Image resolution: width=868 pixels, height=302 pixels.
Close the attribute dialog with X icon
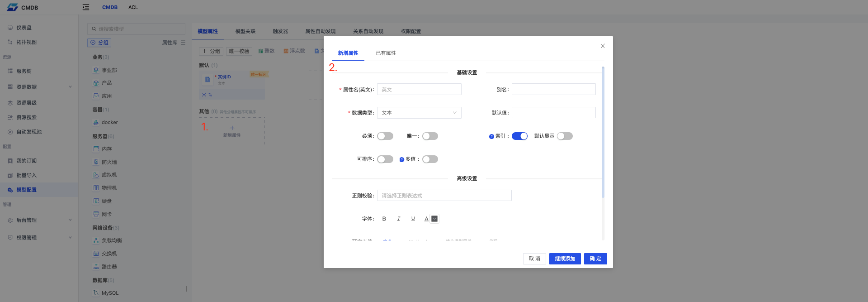coord(603,46)
